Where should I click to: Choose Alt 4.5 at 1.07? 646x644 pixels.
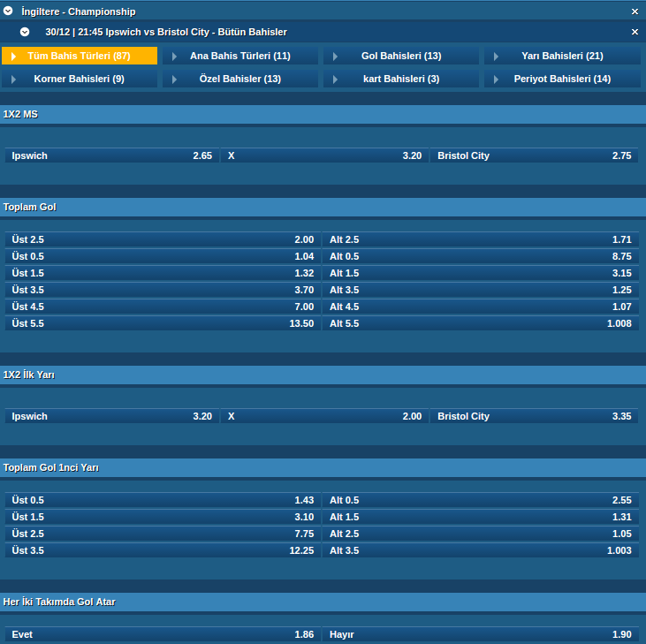(x=481, y=307)
